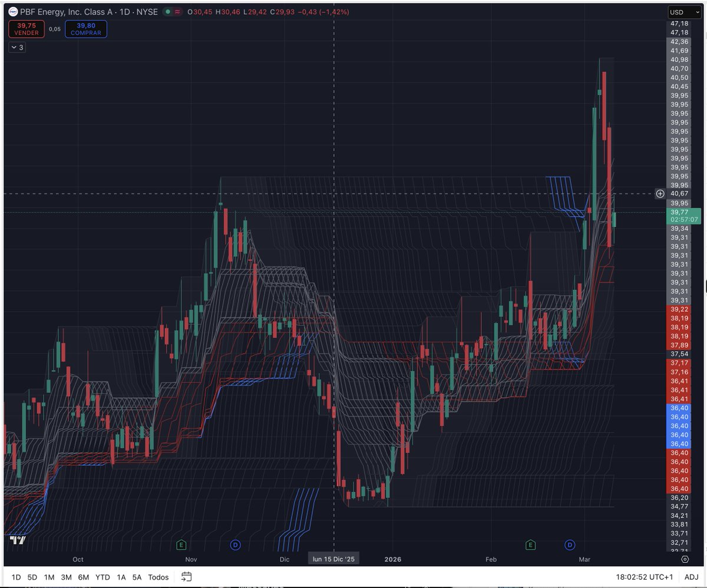
Task: Click the TradingView logo in chart corner
Action: 18,539
